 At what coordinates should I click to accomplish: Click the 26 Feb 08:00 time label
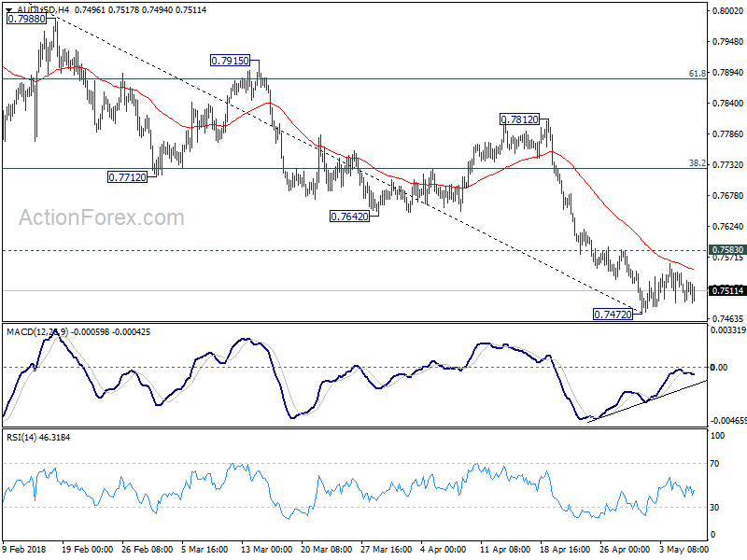point(148,549)
